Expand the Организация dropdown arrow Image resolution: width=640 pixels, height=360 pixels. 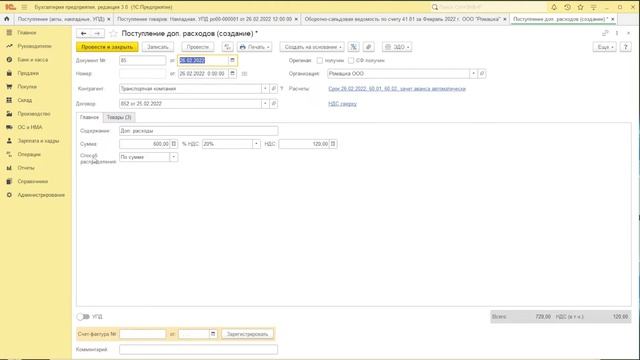tap(473, 73)
